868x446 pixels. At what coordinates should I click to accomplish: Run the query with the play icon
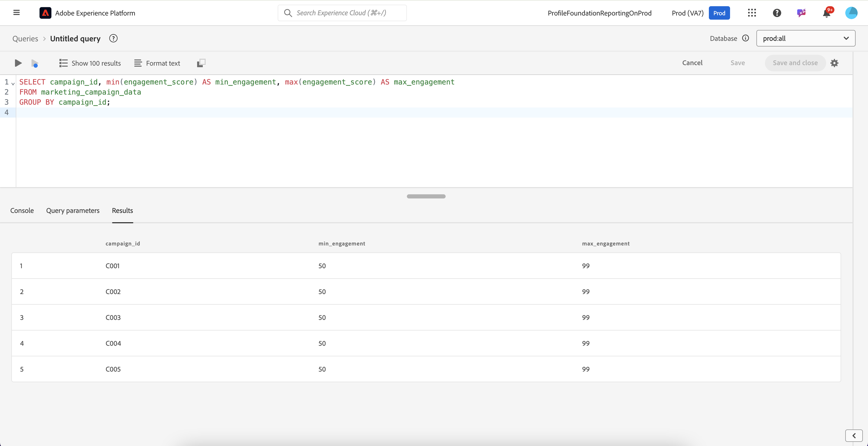pyautogui.click(x=18, y=63)
